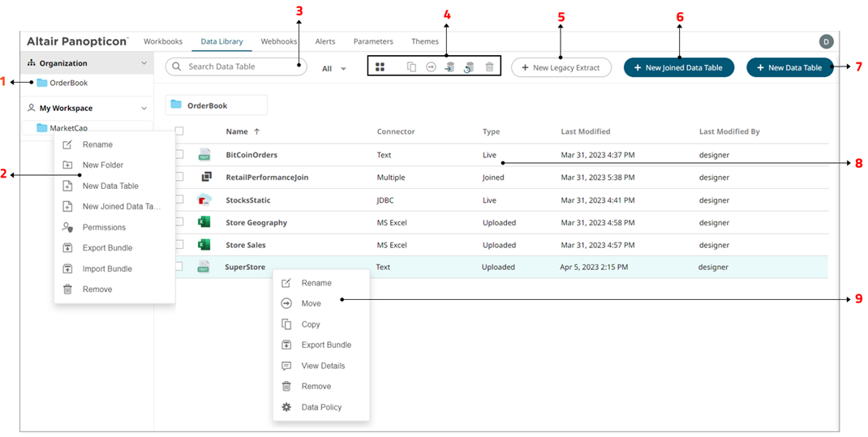868x437 pixels.
Task: Open the user profile avatar D
Action: pyautogui.click(x=826, y=42)
